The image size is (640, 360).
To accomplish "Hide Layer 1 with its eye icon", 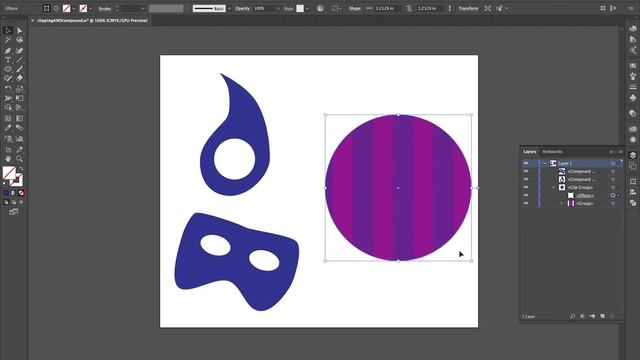I will tap(526, 163).
